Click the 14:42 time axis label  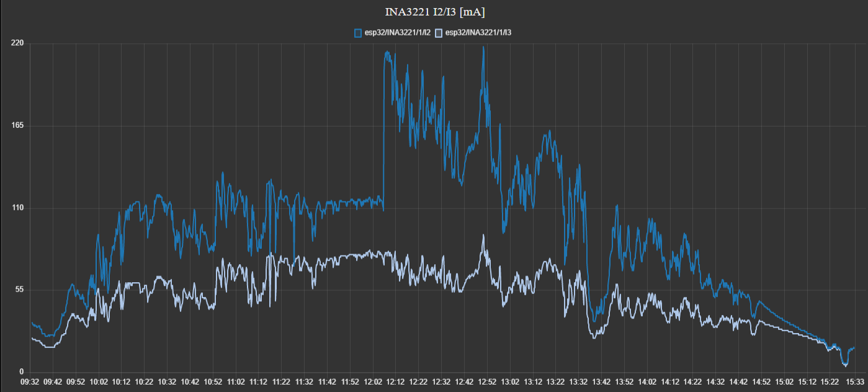tap(739, 383)
